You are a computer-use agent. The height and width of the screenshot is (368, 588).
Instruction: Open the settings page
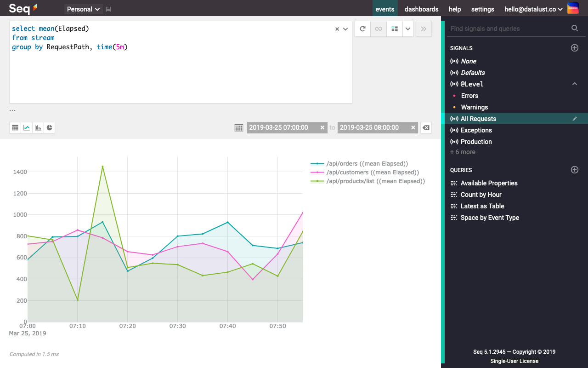pos(482,9)
